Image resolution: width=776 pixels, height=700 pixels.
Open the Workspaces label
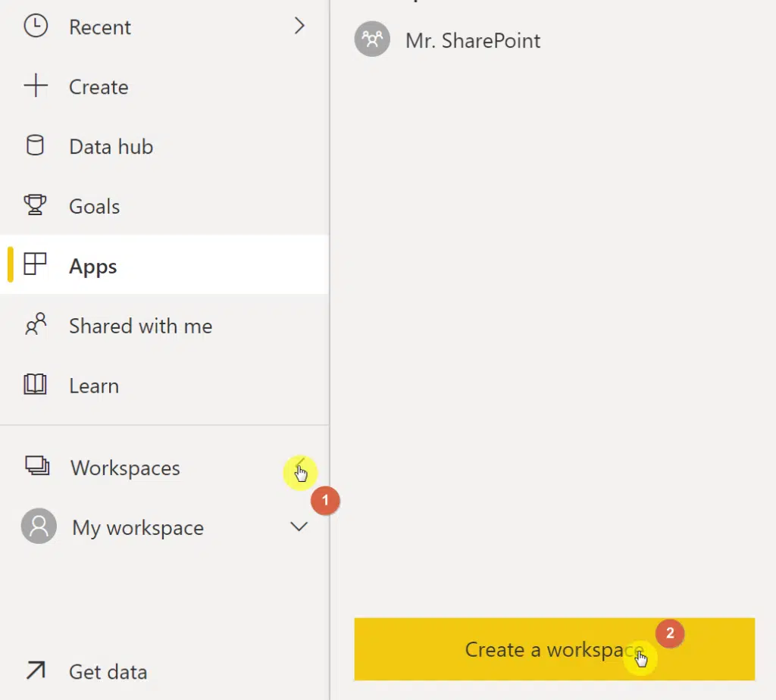125,467
